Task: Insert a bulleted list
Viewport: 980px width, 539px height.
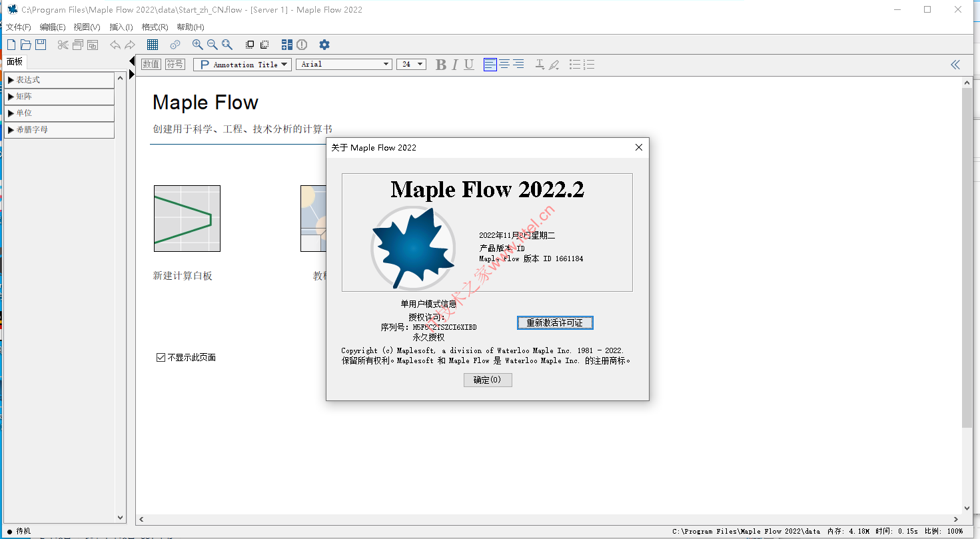Action: coord(575,65)
